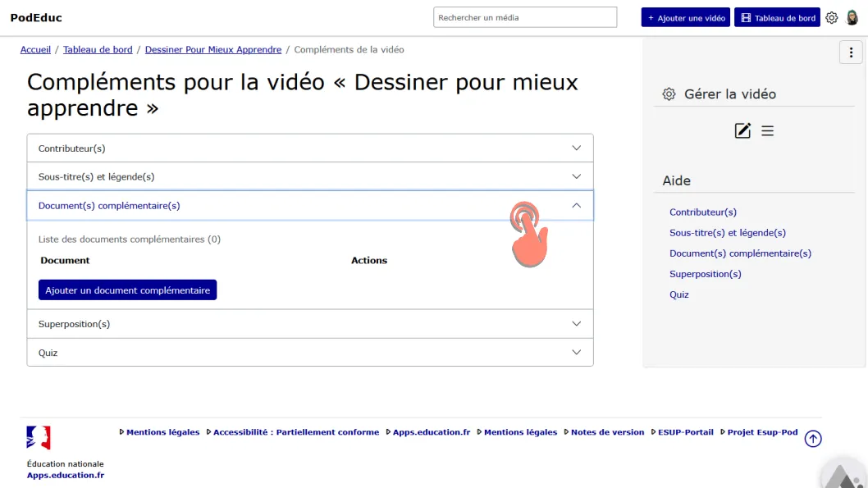Image resolution: width=868 pixels, height=488 pixels.
Task: Open the settings gear in header
Action: click(x=831, y=18)
